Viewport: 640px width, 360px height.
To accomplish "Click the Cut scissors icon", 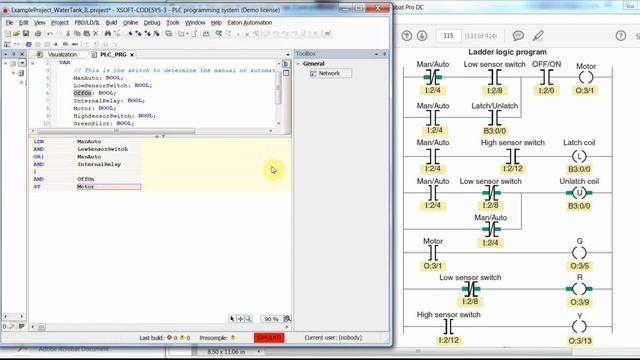I will pyautogui.click(x=68, y=33).
